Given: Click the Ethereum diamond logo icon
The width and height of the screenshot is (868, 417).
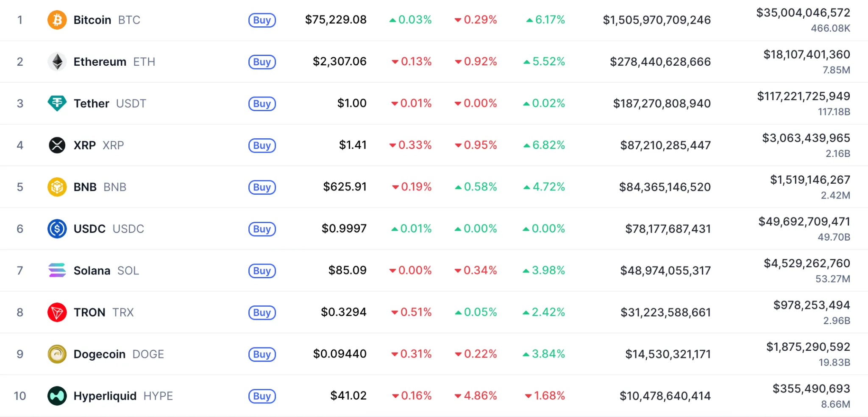Looking at the screenshot, I should pos(57,62).
